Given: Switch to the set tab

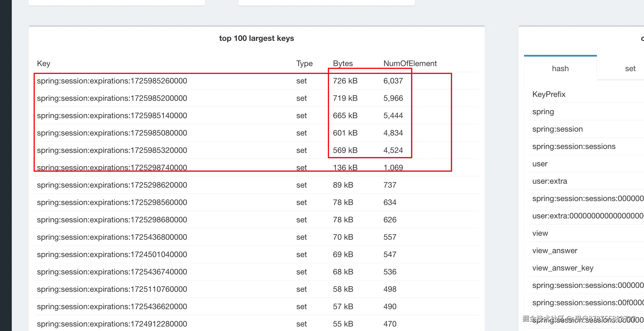Looking at the screenshot, I should click(x=630, y=69).
